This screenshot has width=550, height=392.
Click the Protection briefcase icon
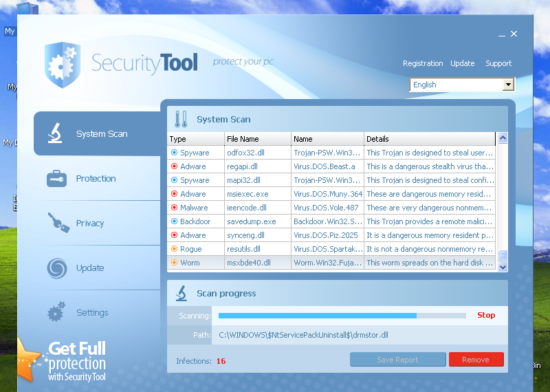[56, 178]
